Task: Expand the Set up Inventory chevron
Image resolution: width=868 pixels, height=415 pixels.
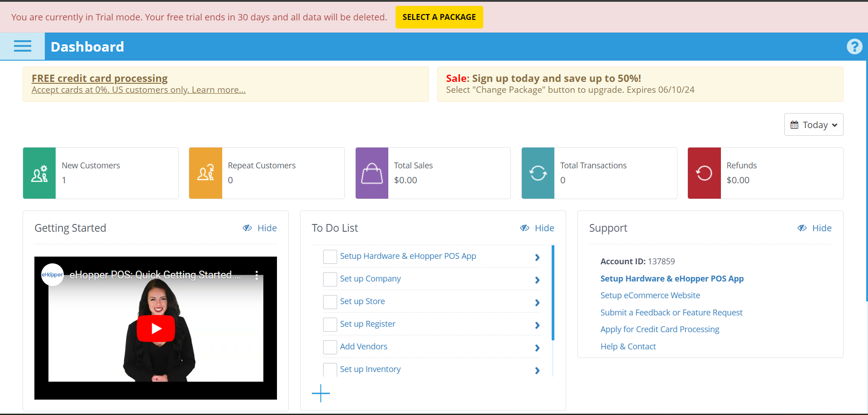Action: point(537,371)
